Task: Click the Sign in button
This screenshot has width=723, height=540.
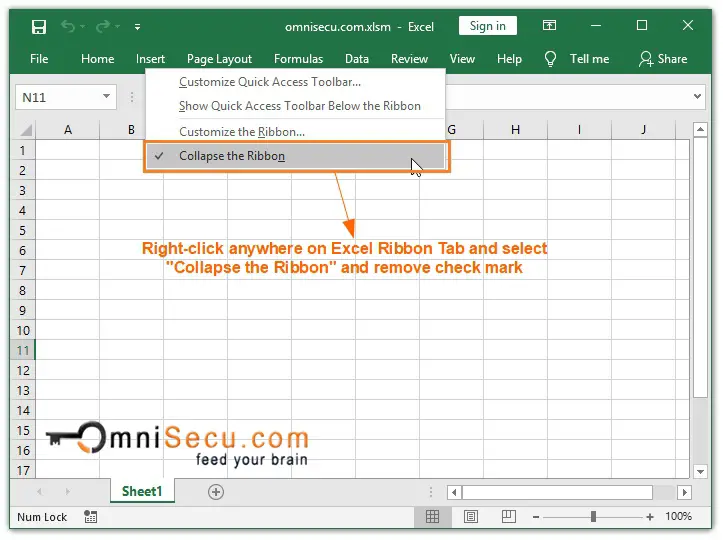Action: pos(487,26)
